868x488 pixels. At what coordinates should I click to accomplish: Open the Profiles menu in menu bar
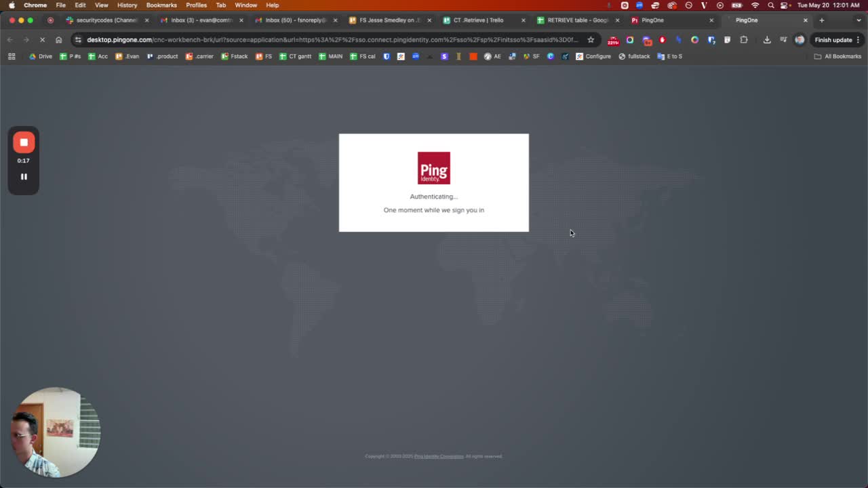[196, 5]
